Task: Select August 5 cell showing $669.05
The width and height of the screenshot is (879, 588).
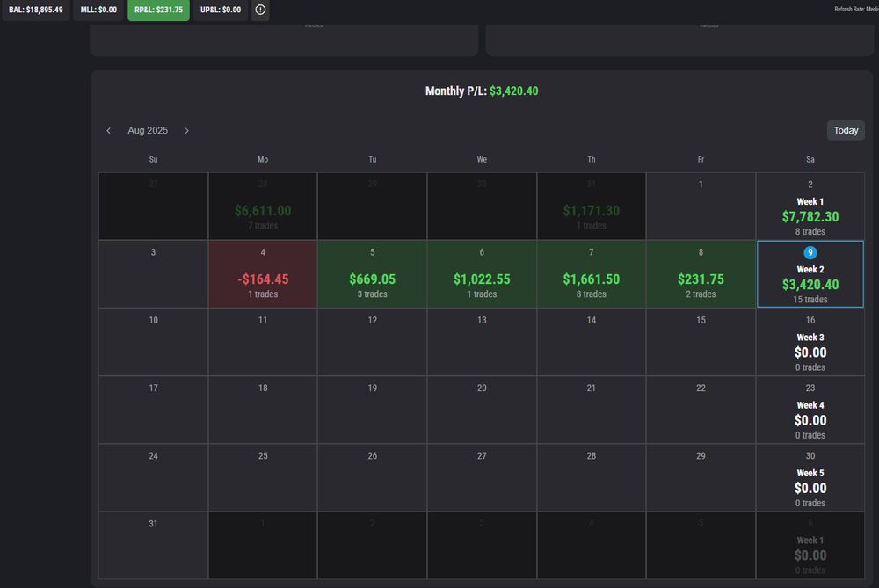Action: (x=372, y=274)
